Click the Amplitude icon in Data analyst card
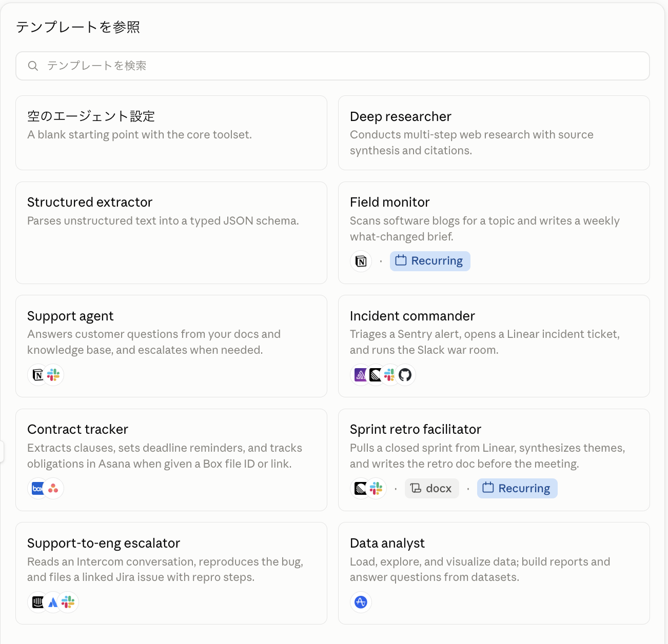 tap(361, 602)
